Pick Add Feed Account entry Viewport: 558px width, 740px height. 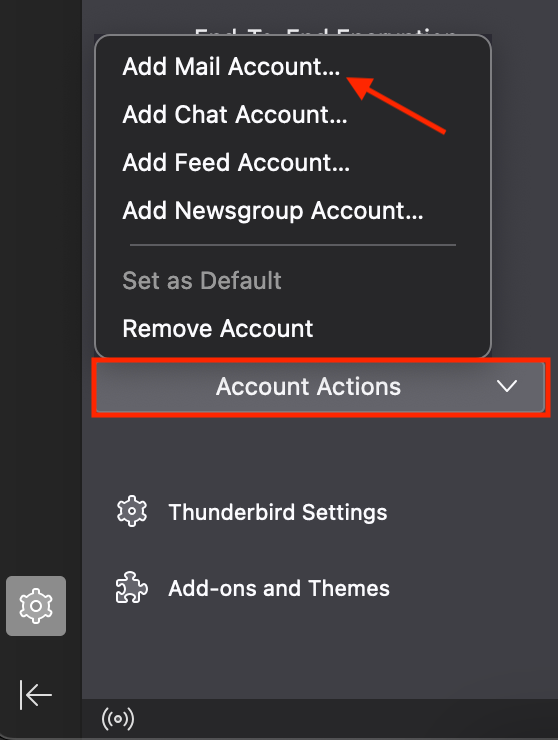236,162
